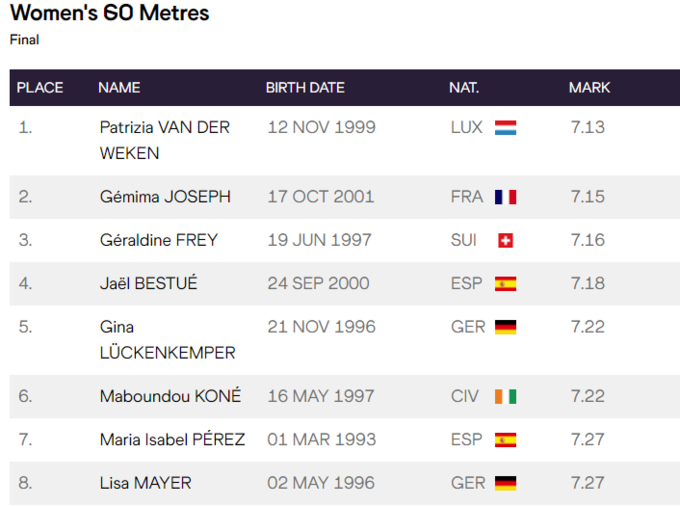Click the MARK column header
This screenshot has height=506, width=680.
pyautogui.click(x=589, y=88)
